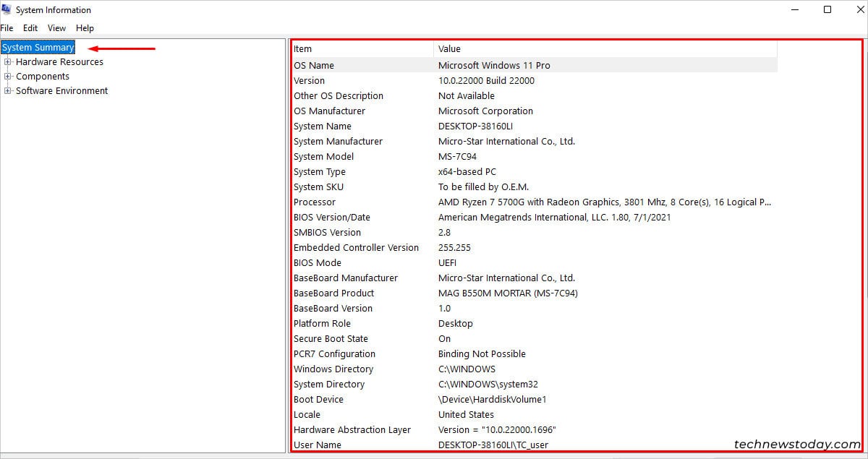This screenshot has width=868, height=459.
Task: Expand the Hardware Resources node
Action: pyautogui.click(x=8, y=62)
